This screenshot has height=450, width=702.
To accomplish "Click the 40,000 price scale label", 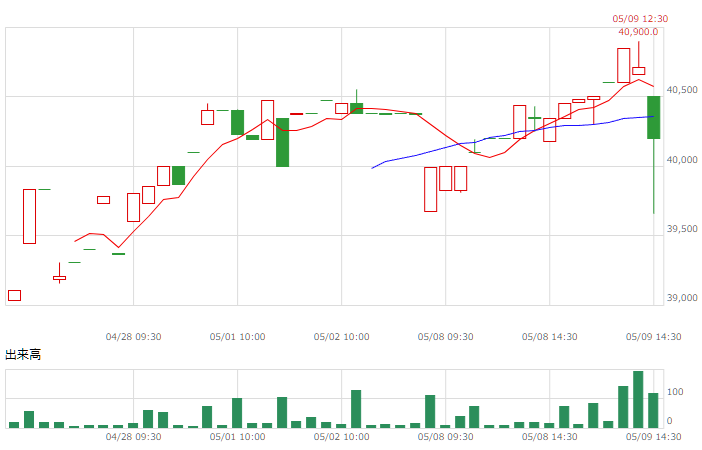I will (x=682, y=160).
